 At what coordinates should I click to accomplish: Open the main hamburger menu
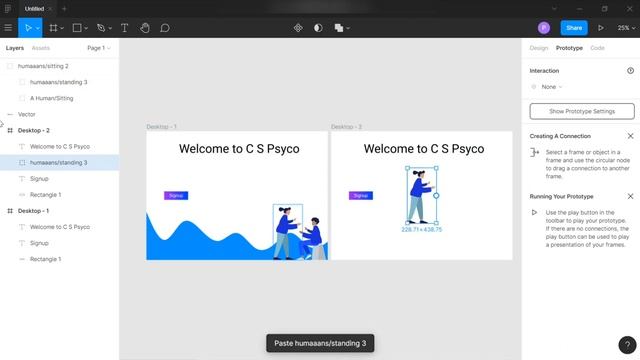tap(8, 28)
